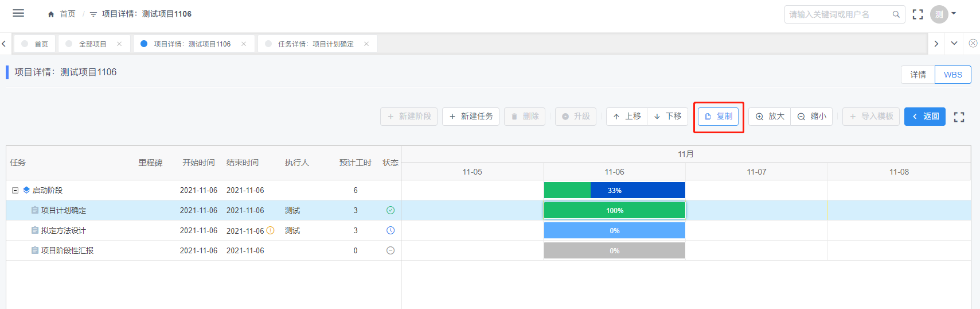This screenshot has width=980, height=309.
Task: Close the 项目详情: 测试项目1106 tab
Action: tap(244, 44)
